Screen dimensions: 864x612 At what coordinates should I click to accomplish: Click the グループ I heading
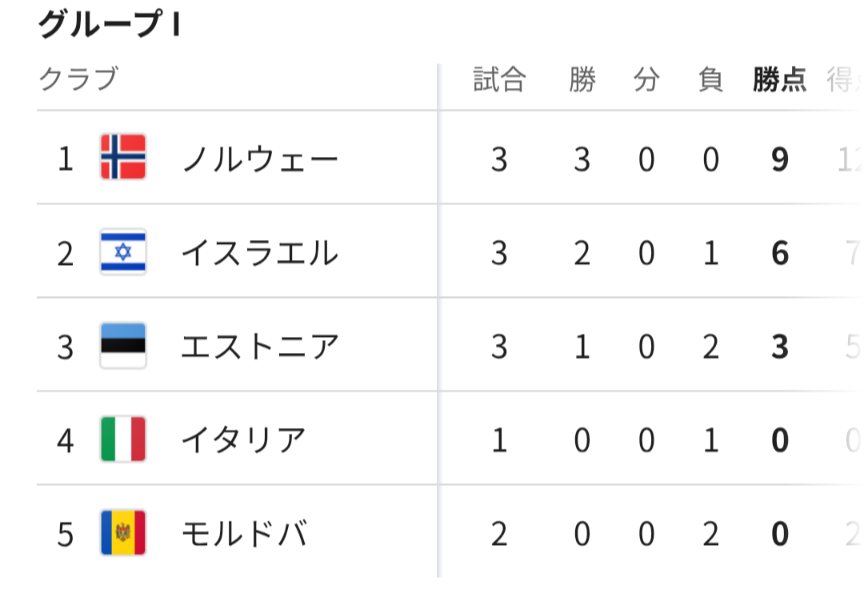(x=109, y=25)
